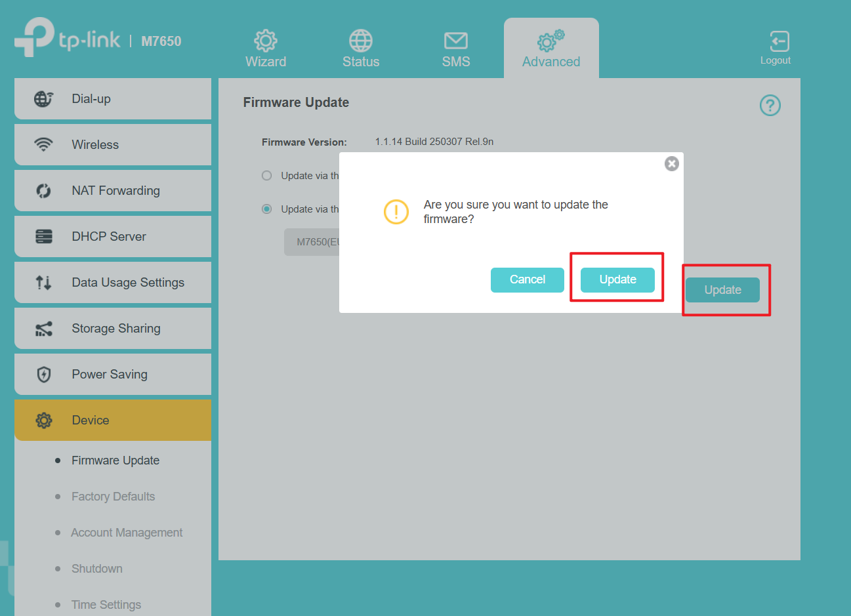The image size is (851, 616).
Task: Open Account Management submenu item
Action: pos(127,533)
